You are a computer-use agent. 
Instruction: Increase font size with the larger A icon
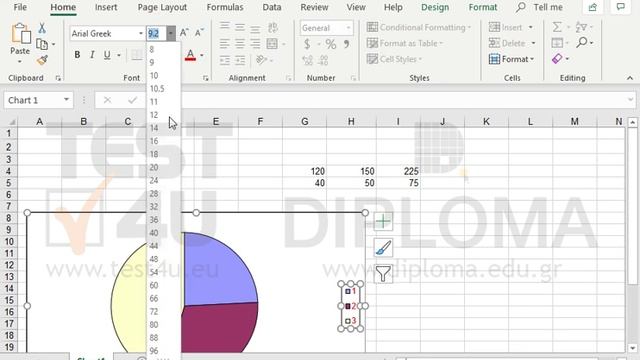(x=184, y=33)
